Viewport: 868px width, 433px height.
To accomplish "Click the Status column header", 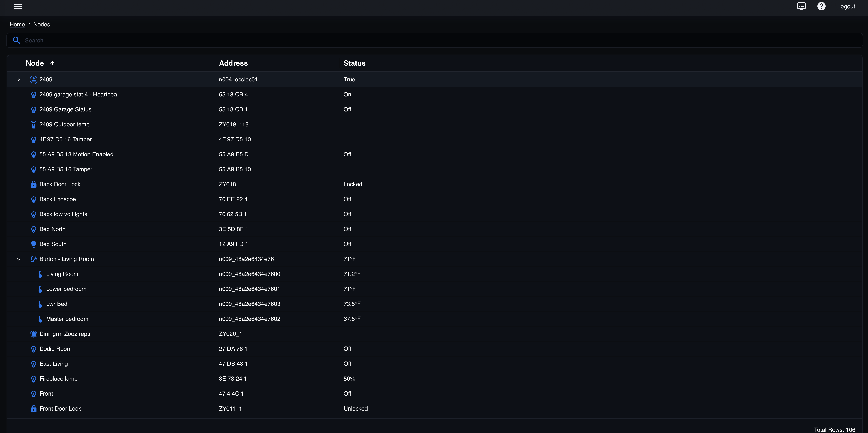I will pos(354,63).
